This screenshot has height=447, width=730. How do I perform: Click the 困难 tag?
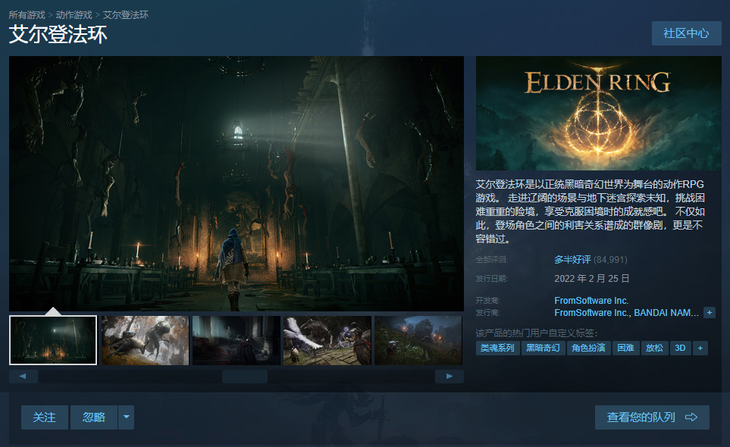point(625,348)
